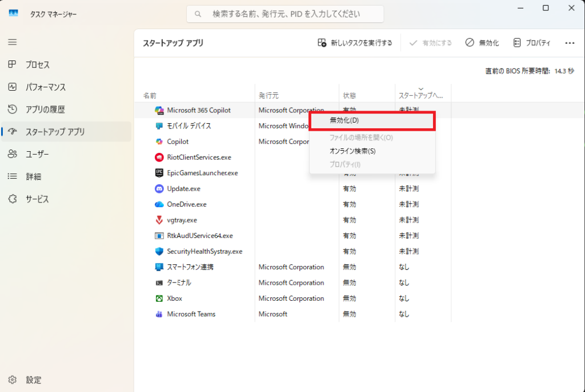Image resolution: width=585 pixels, height=392 pixels.
Task: Click the magnifier icon in the search bar
Action: (x=197, y=13)
